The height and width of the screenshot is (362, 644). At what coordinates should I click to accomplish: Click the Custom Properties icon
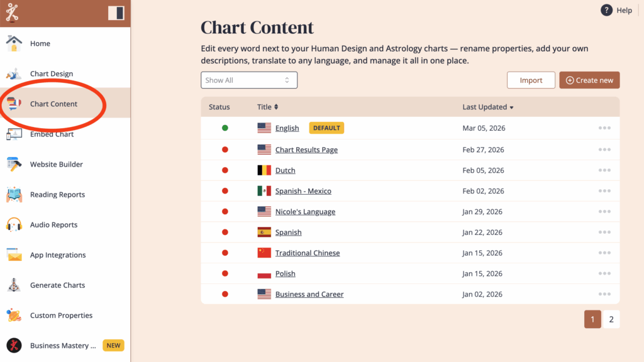(14, 315)
